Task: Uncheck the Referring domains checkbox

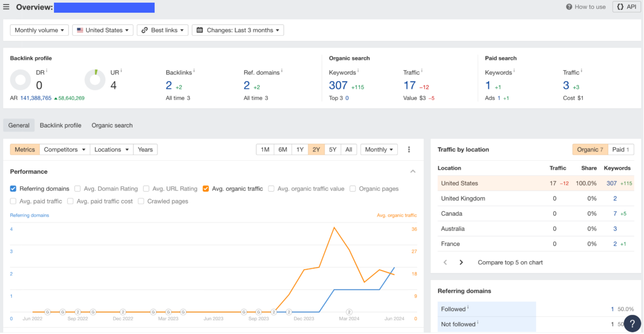Action: pyautogui.click(x=13, y=189)
